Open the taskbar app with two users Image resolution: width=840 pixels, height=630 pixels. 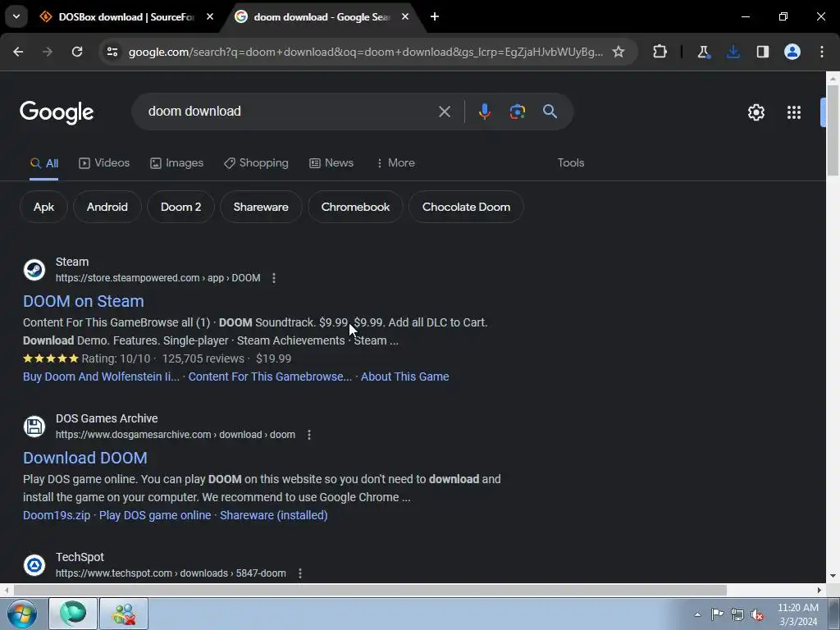124,614
